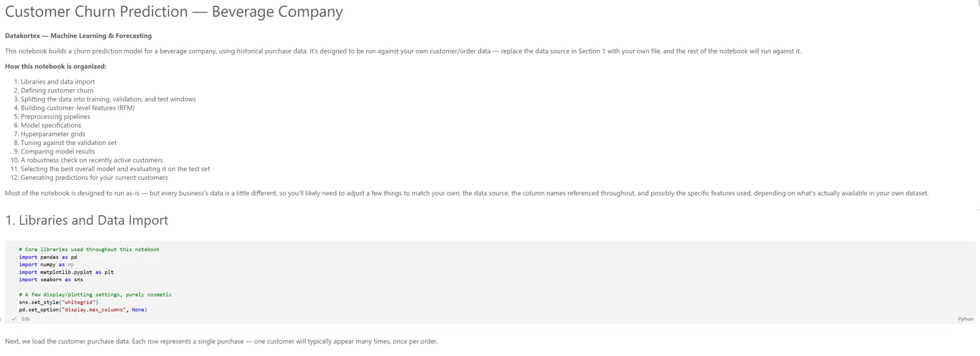This screenshot has width=980, height=356.
Task: Click list item 'Defining customer churn'
Action: click(57, 91)
